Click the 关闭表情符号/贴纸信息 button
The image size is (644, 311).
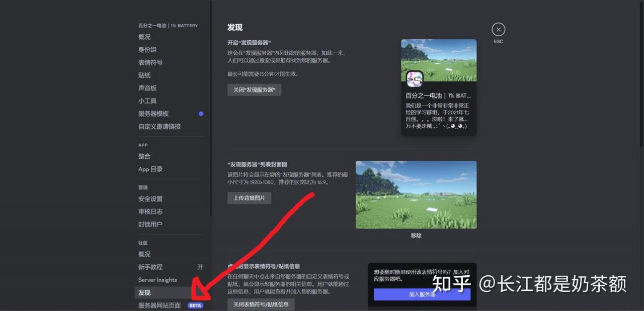pos(261,304)
